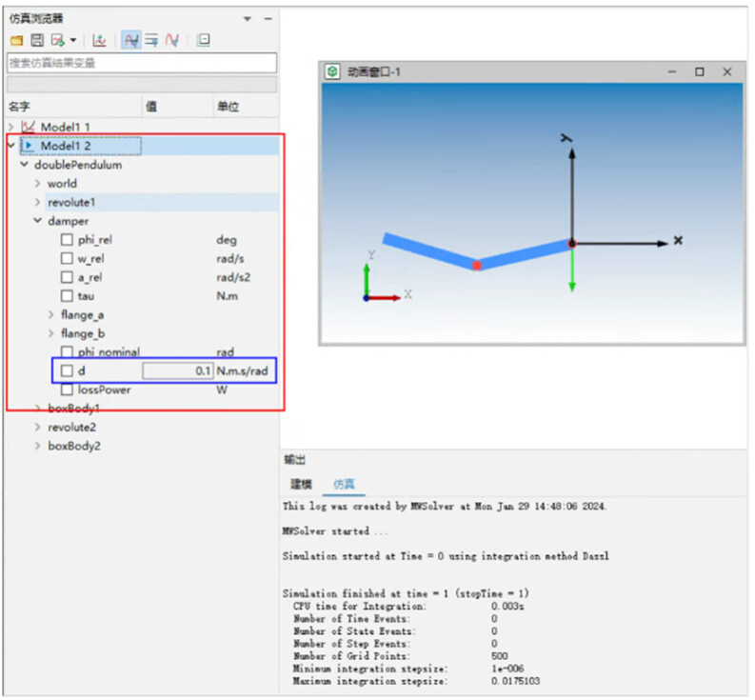
Task: Switch to the 仿真 output tab
Action: point(344,484)
